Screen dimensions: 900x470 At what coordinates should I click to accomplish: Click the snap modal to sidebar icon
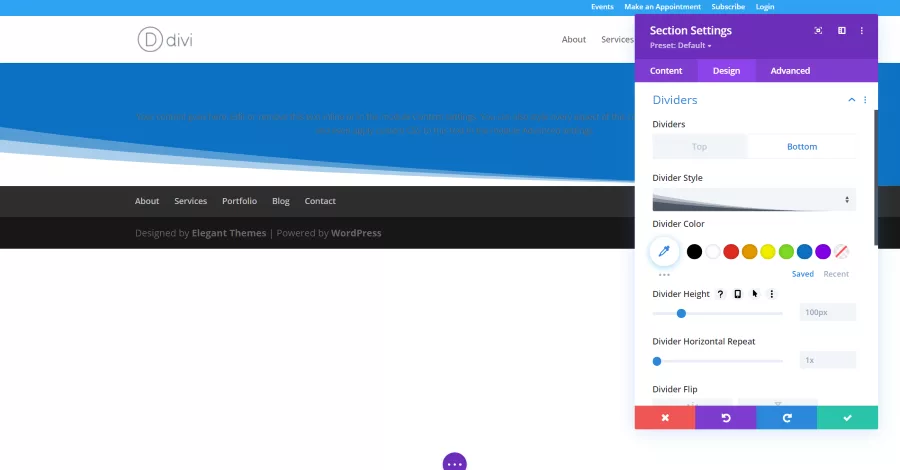[841, 30]
